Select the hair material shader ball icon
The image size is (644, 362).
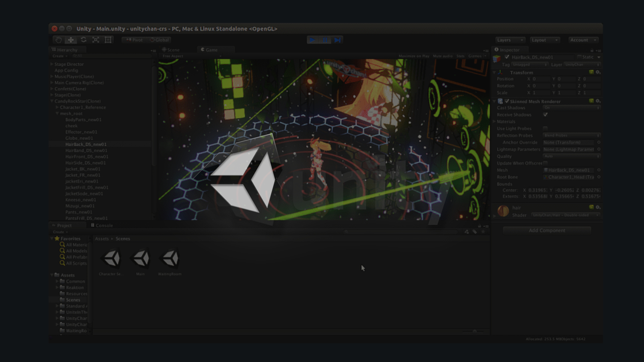[x=503, y=210]
